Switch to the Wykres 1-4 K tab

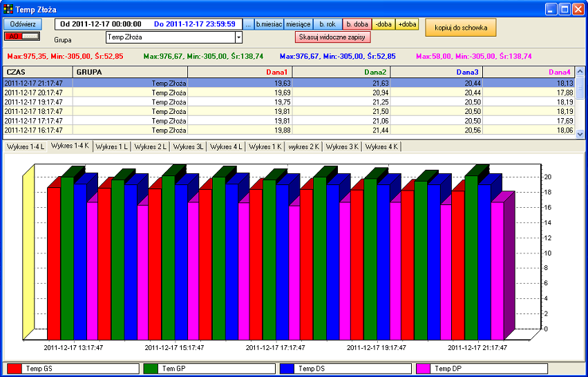(x=70, y=146)
